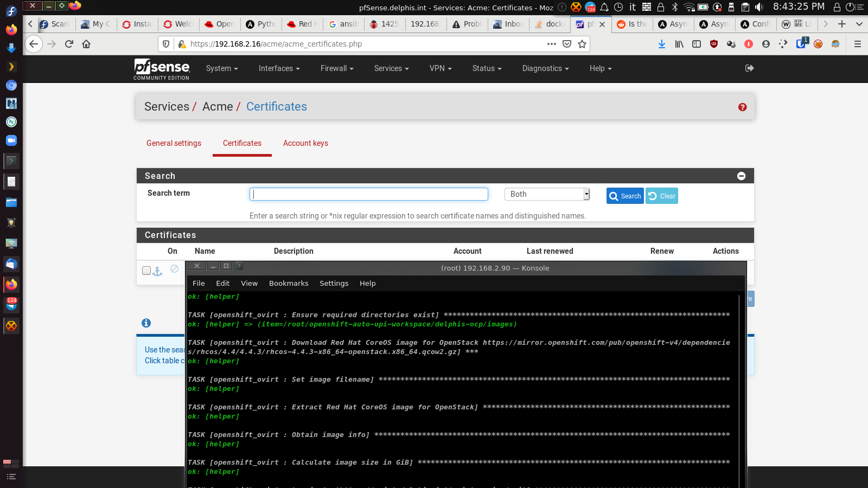This screenshot has width=868, height=488.
Task: Click the blue Search button
Action: click(625, 196)
